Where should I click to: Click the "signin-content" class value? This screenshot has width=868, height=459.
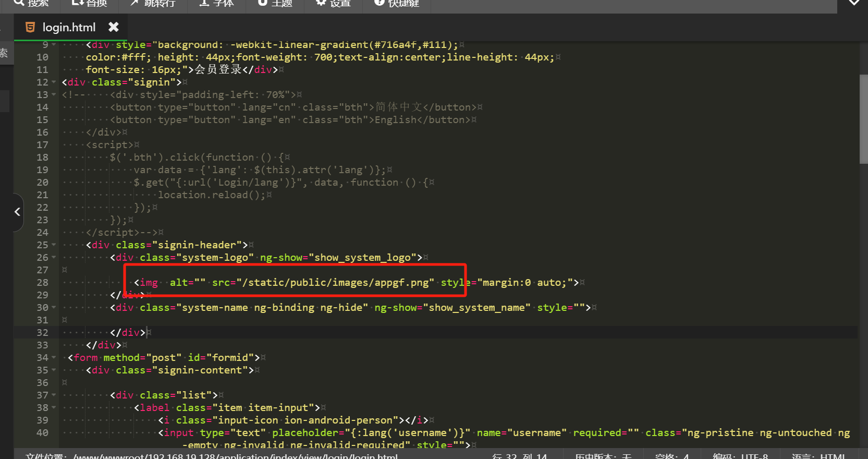(x=200, y=370)
